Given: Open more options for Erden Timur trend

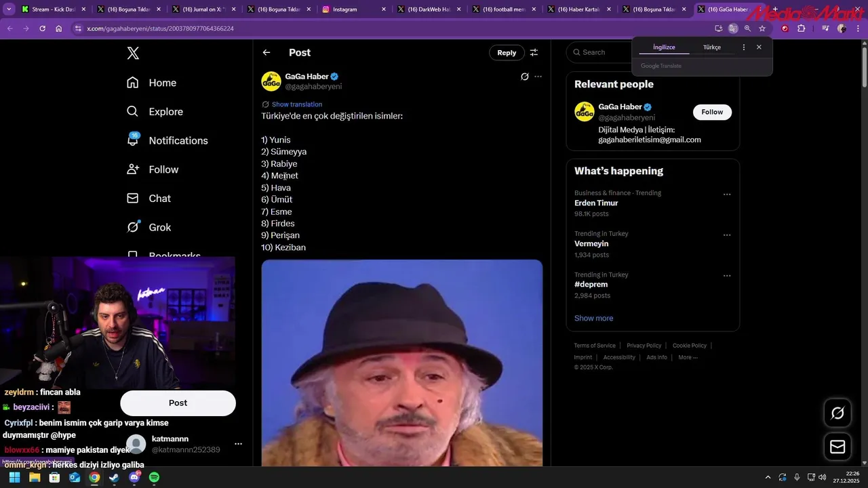Looking at the screenshot, I should [x=727, y=195].
